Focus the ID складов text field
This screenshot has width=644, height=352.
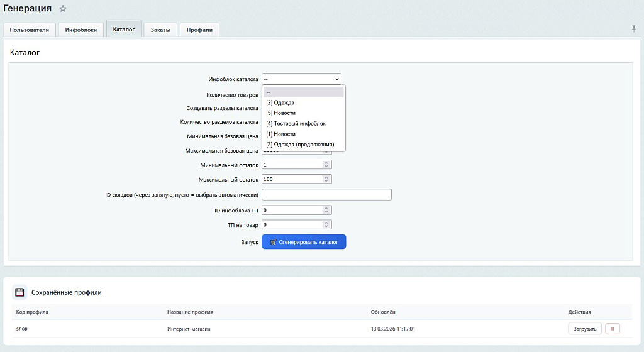click(x=326, y=194)
